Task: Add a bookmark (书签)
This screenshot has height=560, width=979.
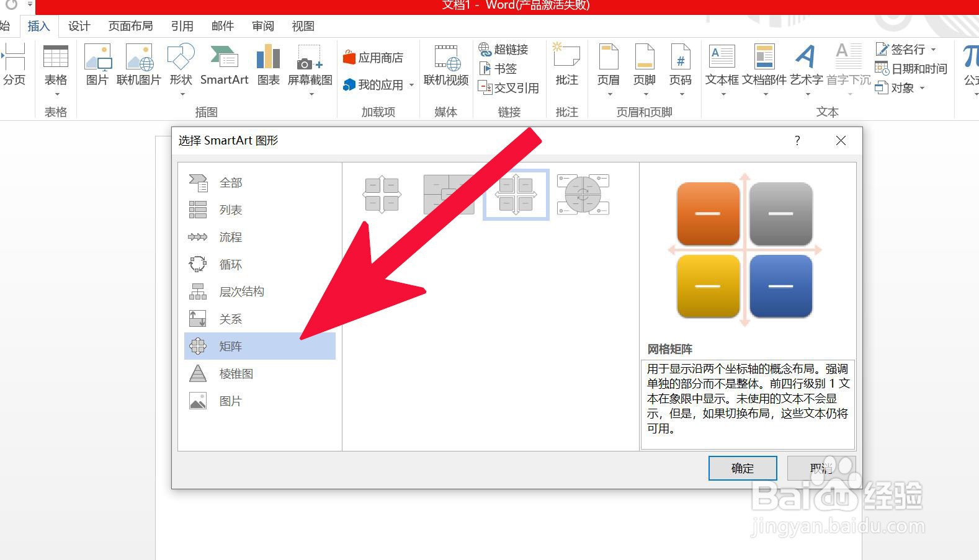Action: 498,68
